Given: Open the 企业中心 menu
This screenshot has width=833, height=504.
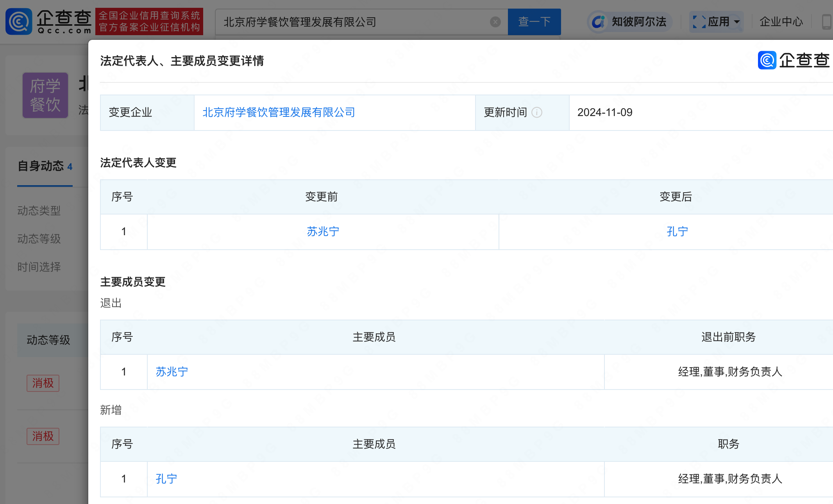Looking at the screenshot, I should 781,21.
